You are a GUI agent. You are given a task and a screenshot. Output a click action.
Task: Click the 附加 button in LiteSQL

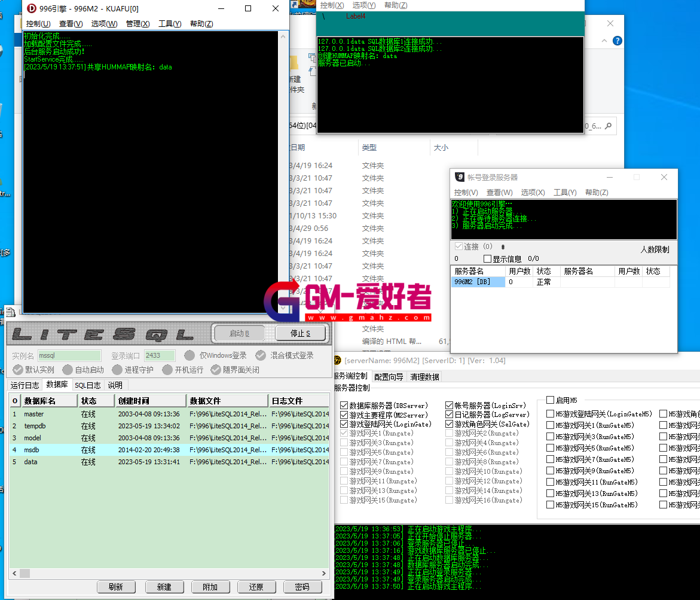coord(210,587)
